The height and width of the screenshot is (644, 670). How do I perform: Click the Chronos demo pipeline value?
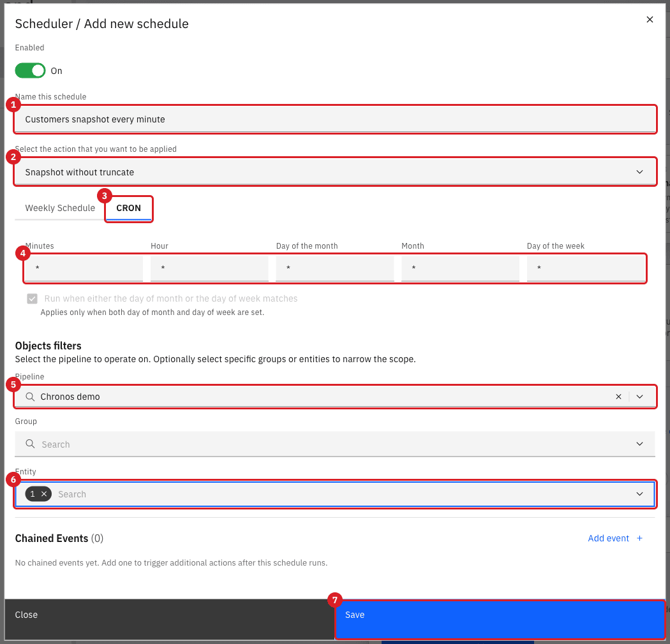(70, 397)
